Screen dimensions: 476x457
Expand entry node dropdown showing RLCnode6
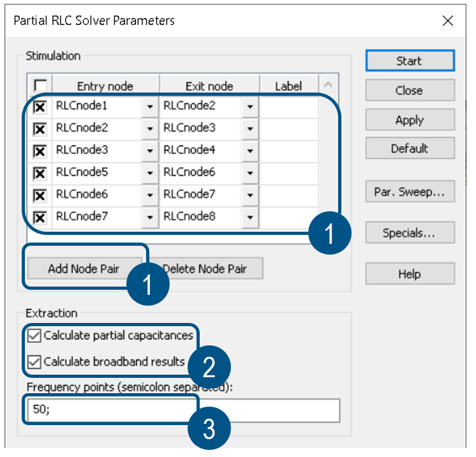click(150, 195)
